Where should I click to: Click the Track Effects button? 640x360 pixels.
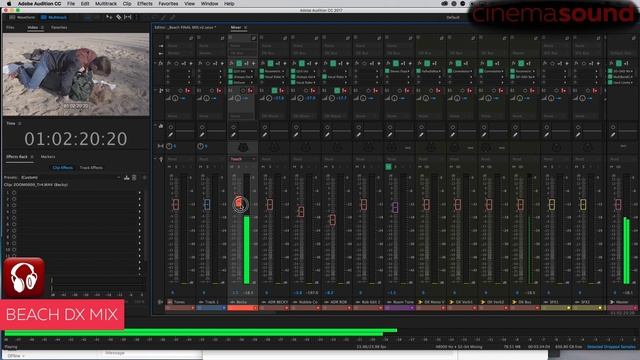click(x=91, y=168)
